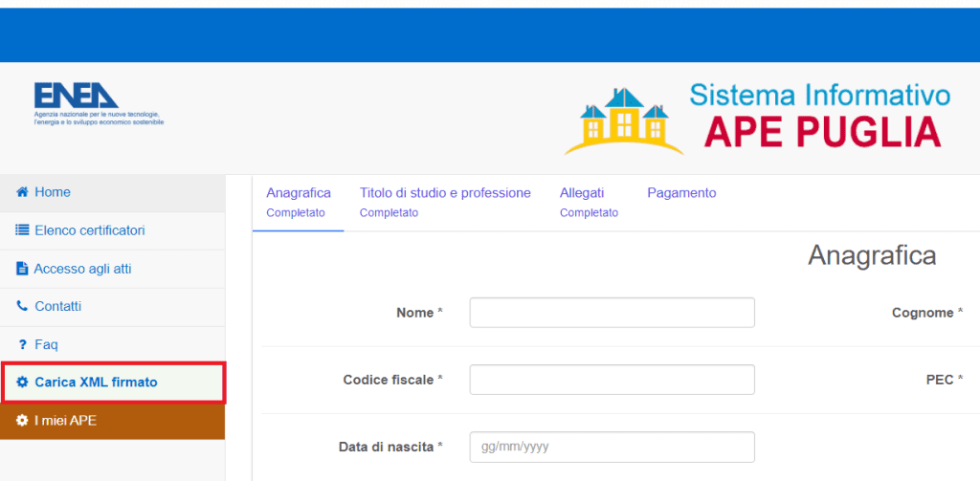Click the question mark icon beside Faq
980x481 pixels.
(x=23, y=345)
